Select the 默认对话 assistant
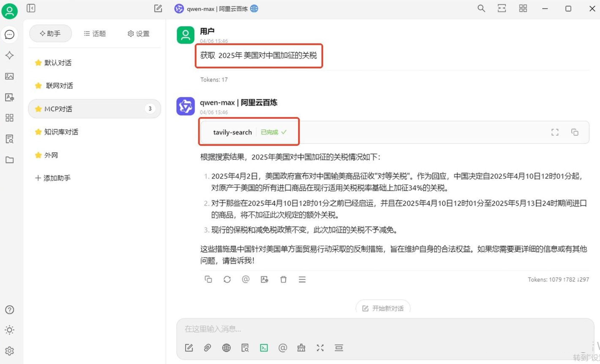This screenshot has width=600, height=364. pos(94,63)
